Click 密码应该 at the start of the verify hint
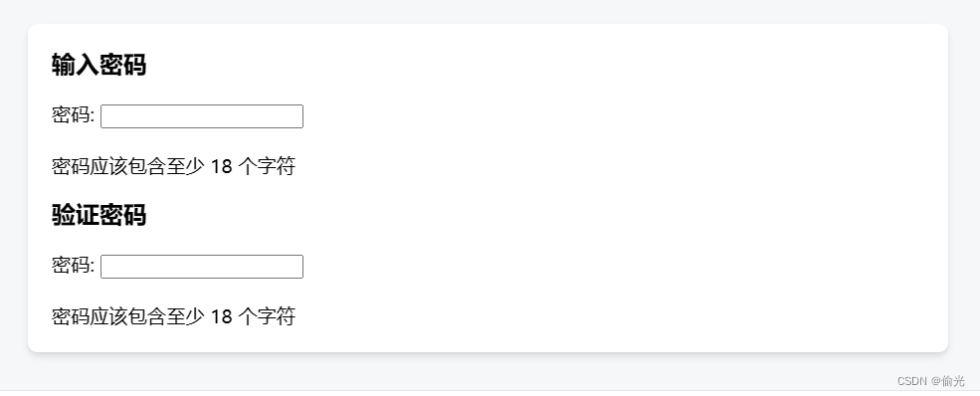This screenshot has height=396, width=980. point(90,316)
